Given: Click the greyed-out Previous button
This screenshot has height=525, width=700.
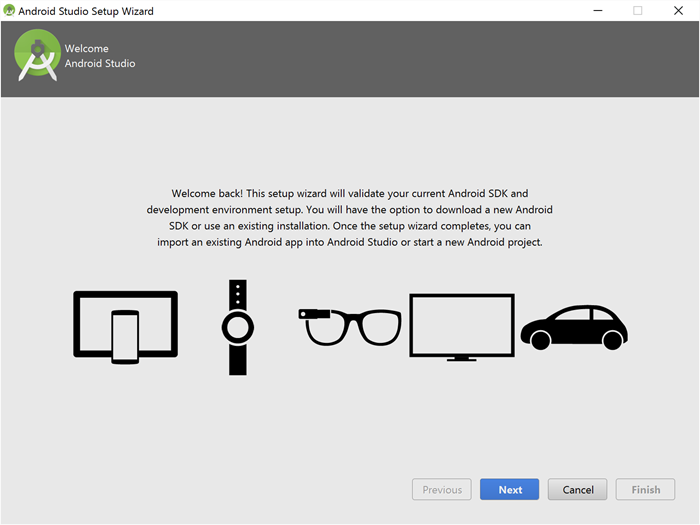Looking at the screenshot, I should 442,490.
